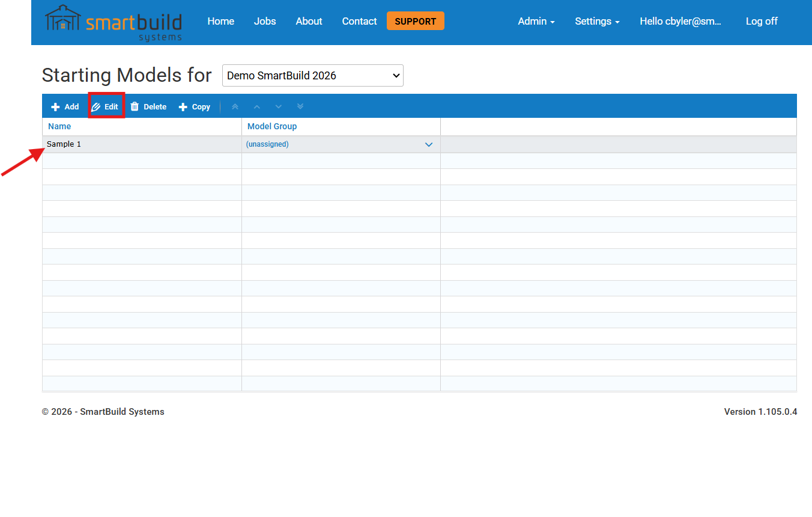Open the Demo SmartBuild 2026 dropdown
Screen dimensions: 812x517
pyautogui.click(x=313, y=76)
